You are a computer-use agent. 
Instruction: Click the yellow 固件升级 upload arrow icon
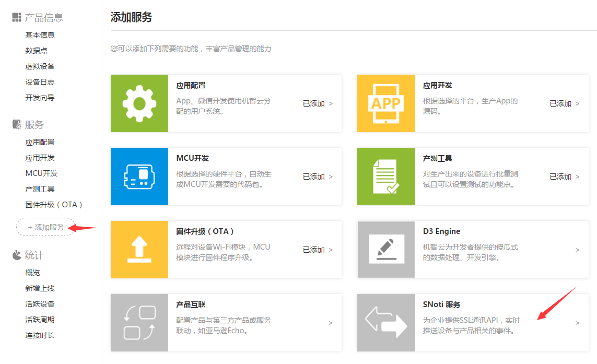[x=139, y=250]
